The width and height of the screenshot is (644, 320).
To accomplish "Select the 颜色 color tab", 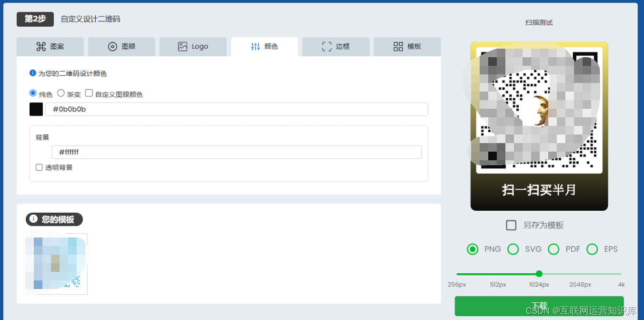I will (264, 47).
